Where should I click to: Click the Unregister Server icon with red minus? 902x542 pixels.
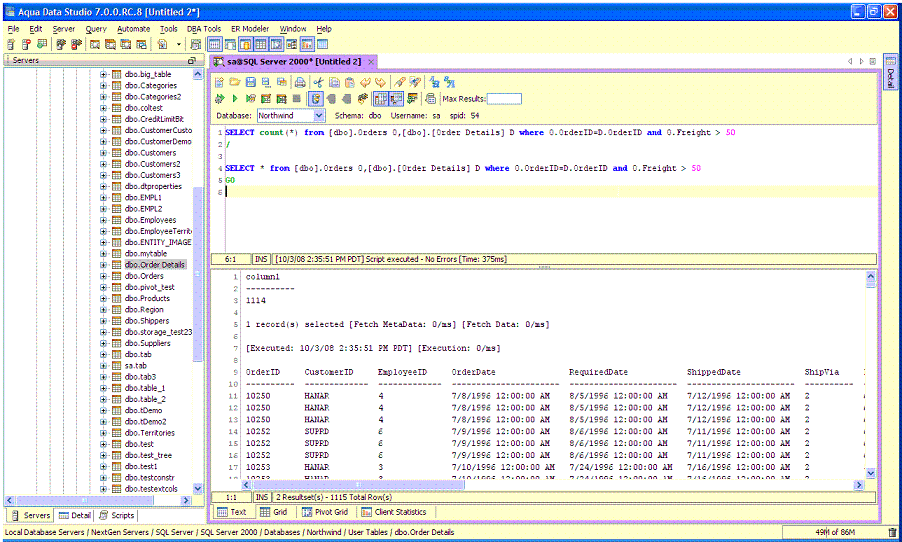(26, 44)
